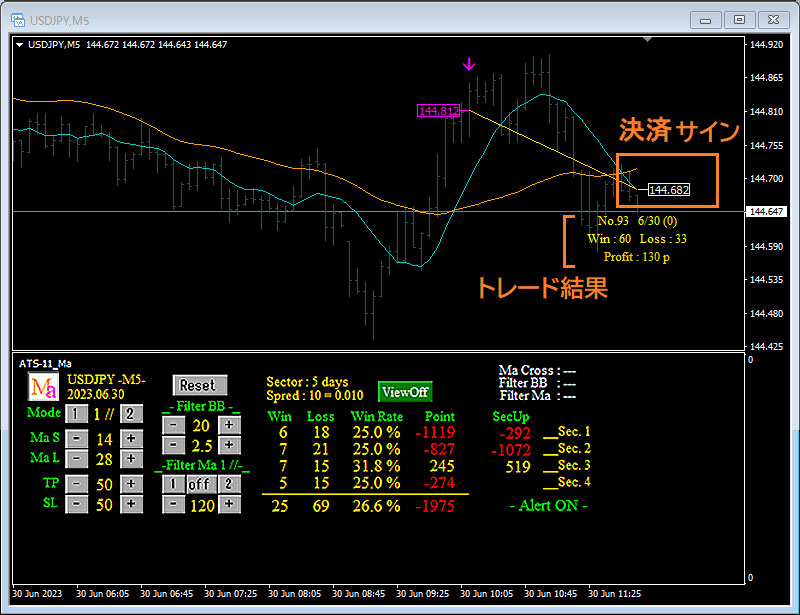Decrease Filter Ma period 120
This screenshot has height=615, width=800.
coord(173,504)
